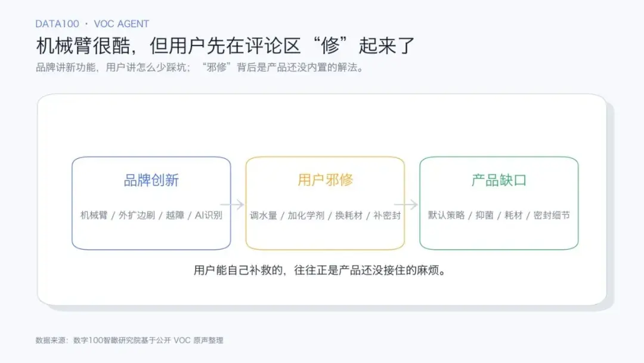Viewport: 644px width, 363px height.
Task: Click the 抑菌 item in green box
Action: tap(485, 216)
